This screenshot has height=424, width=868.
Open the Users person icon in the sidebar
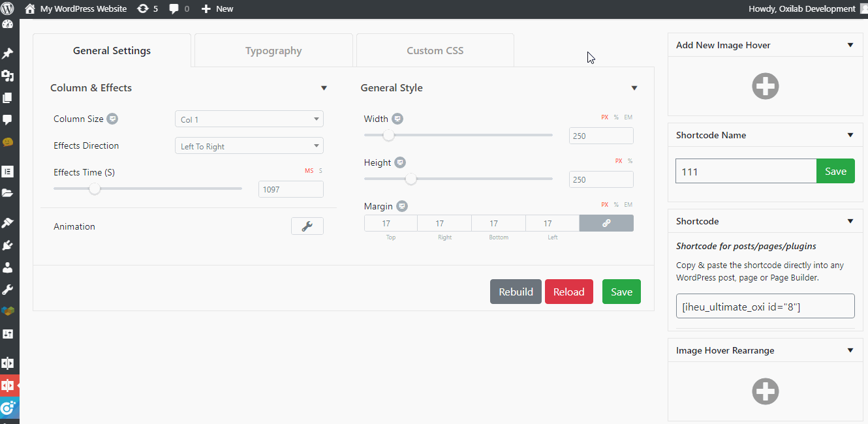pos(8,267)
